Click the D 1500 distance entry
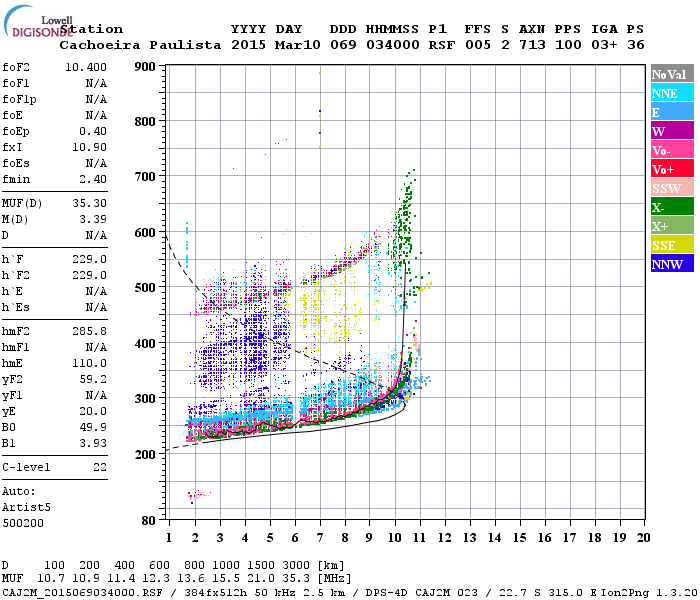This screenshot has width=700, height=600. click(x=261, y=565)
